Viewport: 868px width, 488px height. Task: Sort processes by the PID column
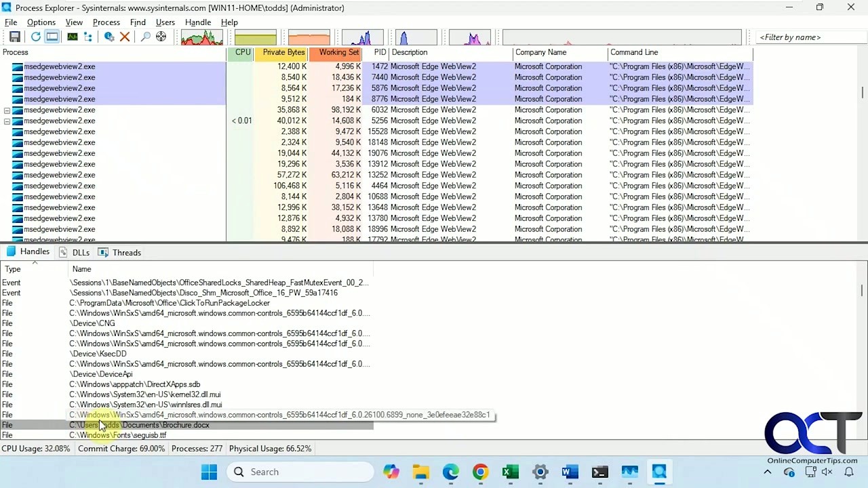380,52
